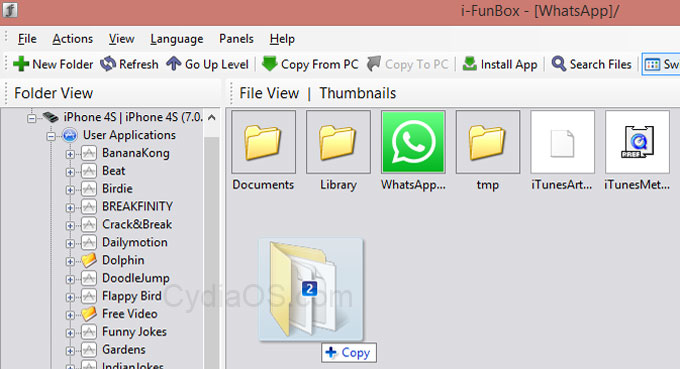Click the i-FunBox title bar logo icon
This screenshot has height=369, width=680.
pos(10,10)
